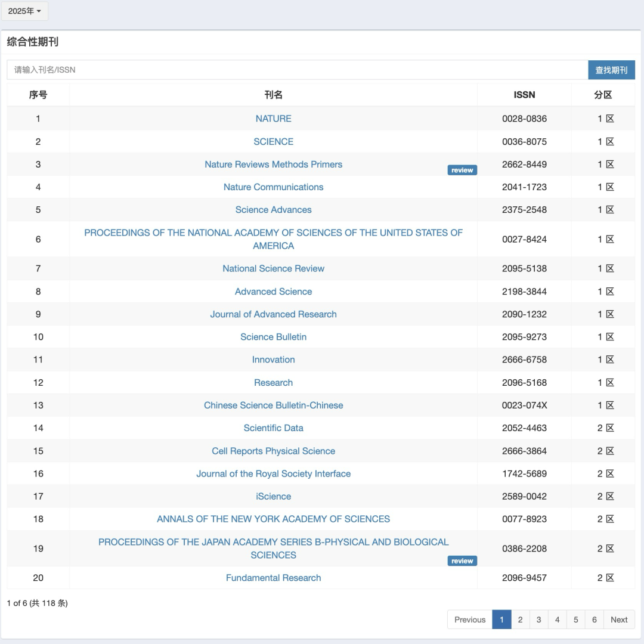The height and width of the screenshot is (644, 644).
Task: Click the 分区 column header
Action: 603,95
